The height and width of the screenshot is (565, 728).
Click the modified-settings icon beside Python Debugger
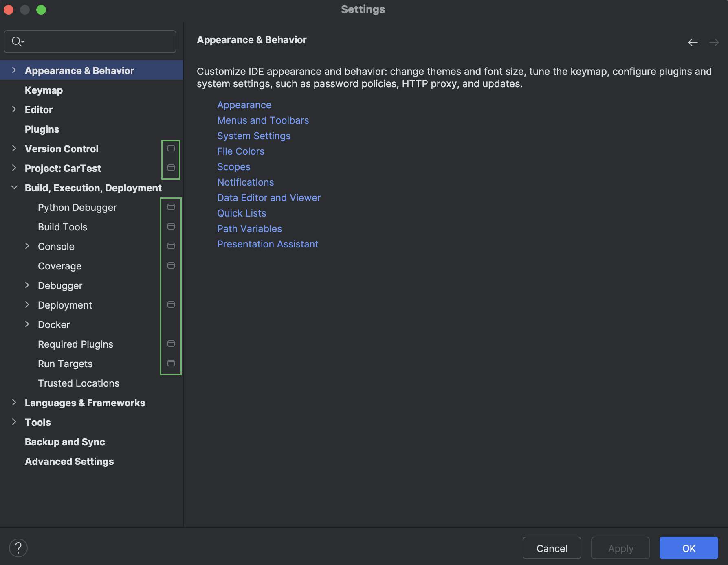pyautogui.click(x=171, y=207)
